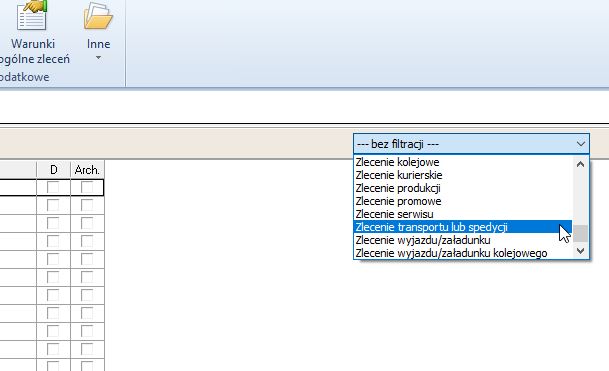Select Zlecenie kolejowe from the list

tap(463, 162)
